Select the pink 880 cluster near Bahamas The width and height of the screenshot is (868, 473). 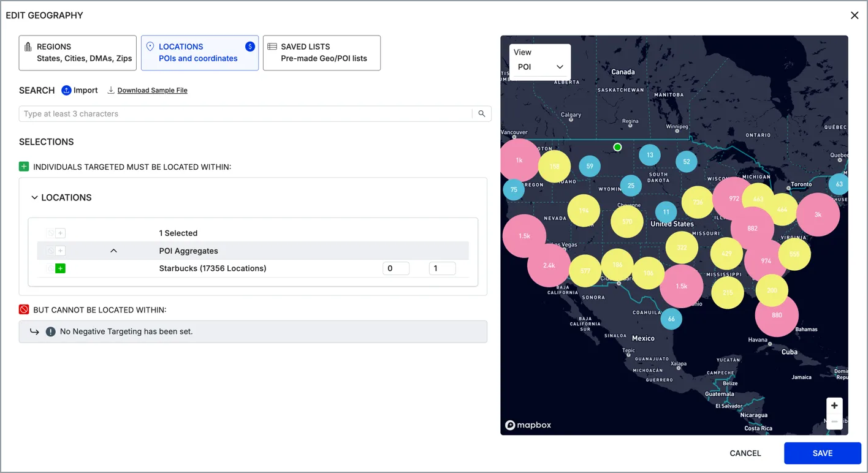tap(777, 315)
